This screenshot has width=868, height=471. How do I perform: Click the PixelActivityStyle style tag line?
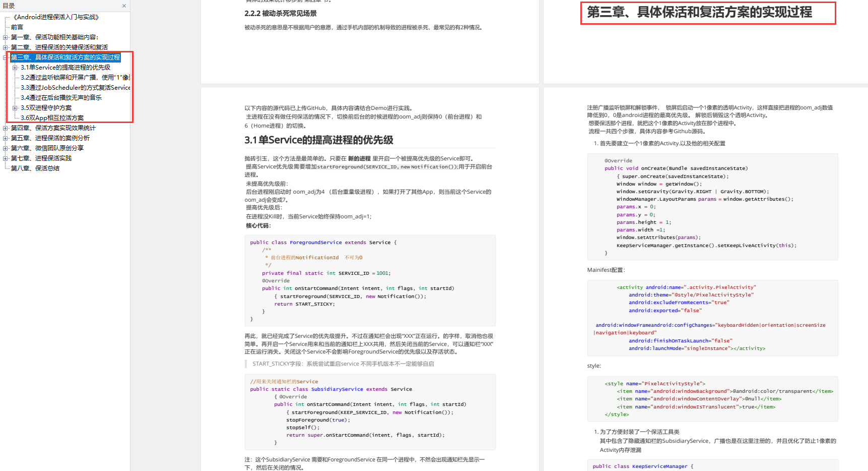tap(655, 384)
